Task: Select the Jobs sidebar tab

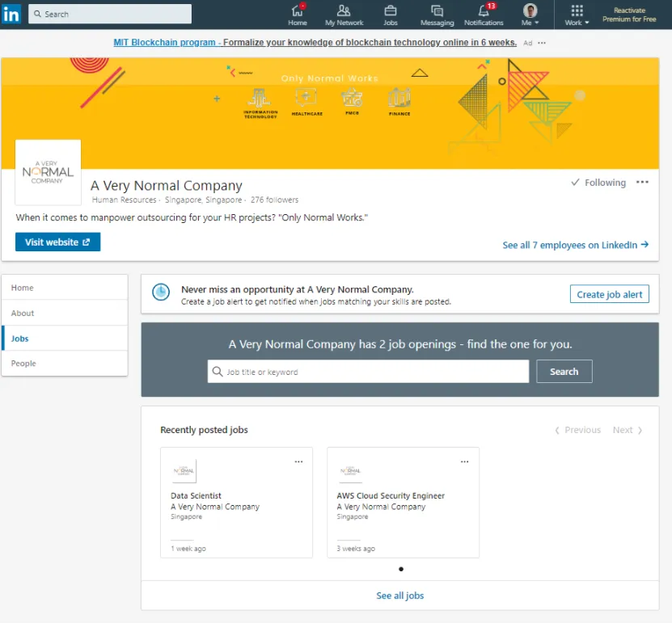Action: [x=65, y=339]
